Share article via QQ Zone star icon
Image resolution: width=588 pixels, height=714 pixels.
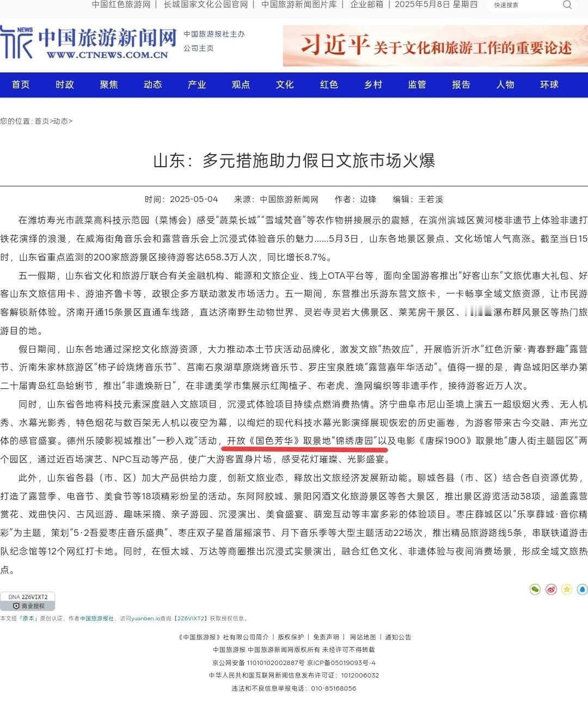(x=567, y=589)
